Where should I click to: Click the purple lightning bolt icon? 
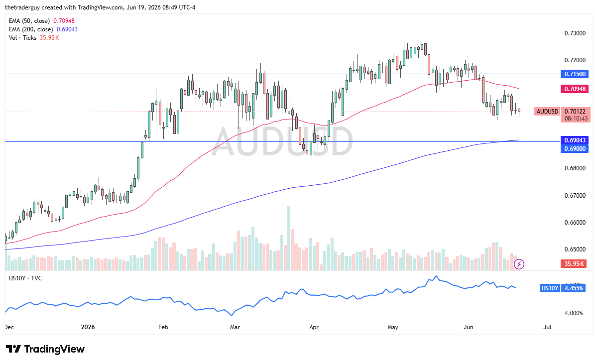[519, 264]
